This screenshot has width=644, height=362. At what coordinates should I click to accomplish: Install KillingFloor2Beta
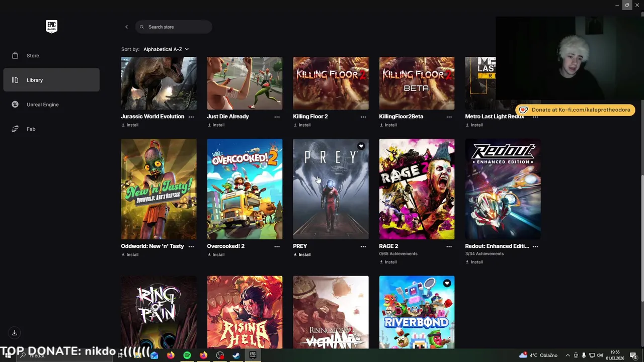(388, 125)
